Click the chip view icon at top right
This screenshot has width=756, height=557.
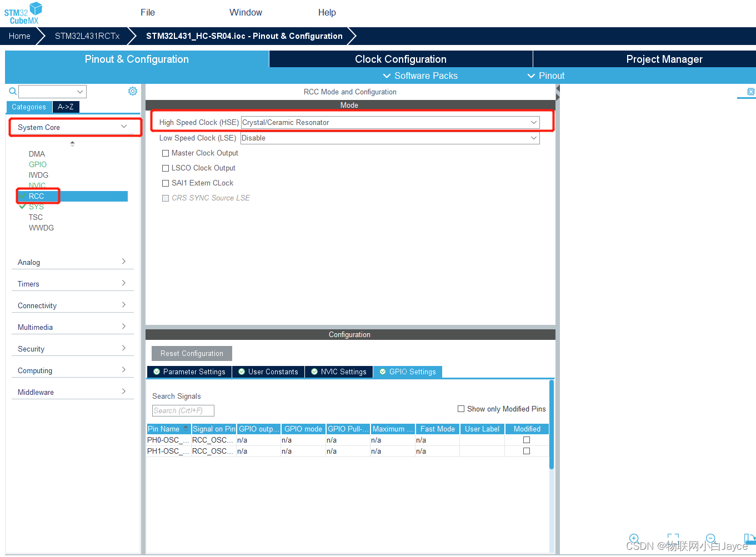tap(751, 92)
